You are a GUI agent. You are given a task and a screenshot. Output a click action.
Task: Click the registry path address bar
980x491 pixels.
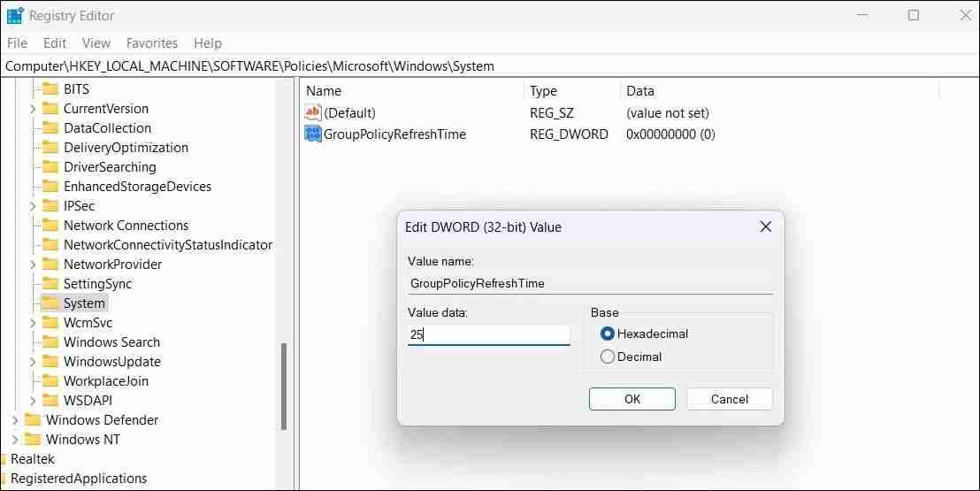(490, 66)
